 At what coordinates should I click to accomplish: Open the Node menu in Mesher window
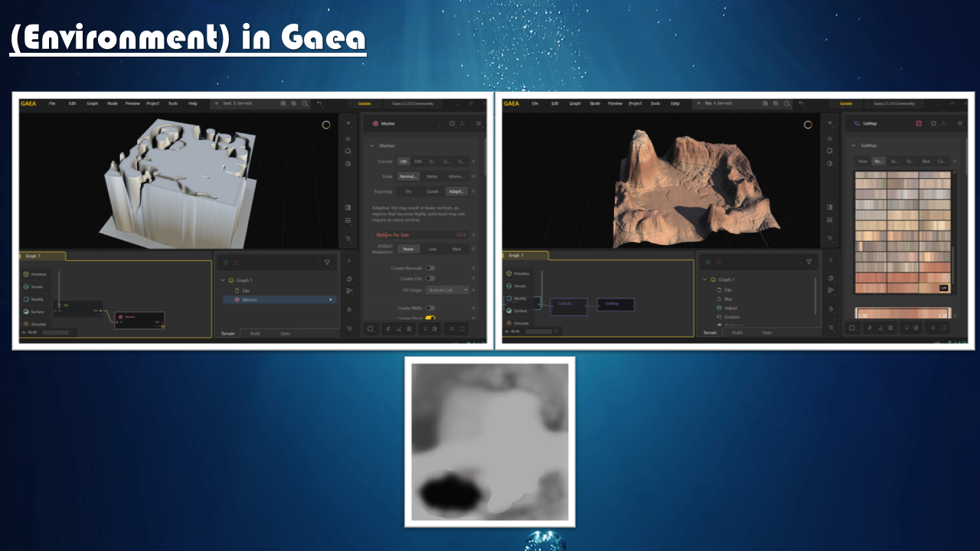[x=113, y=103]
